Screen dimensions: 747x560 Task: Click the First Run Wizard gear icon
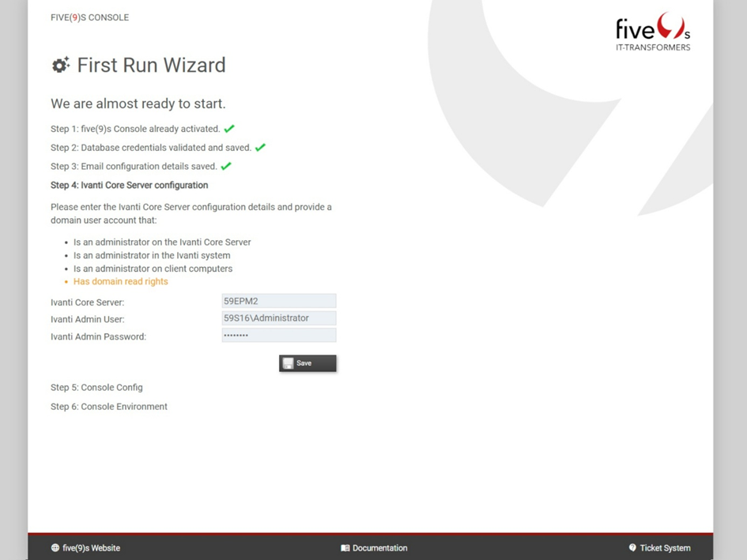61,65
